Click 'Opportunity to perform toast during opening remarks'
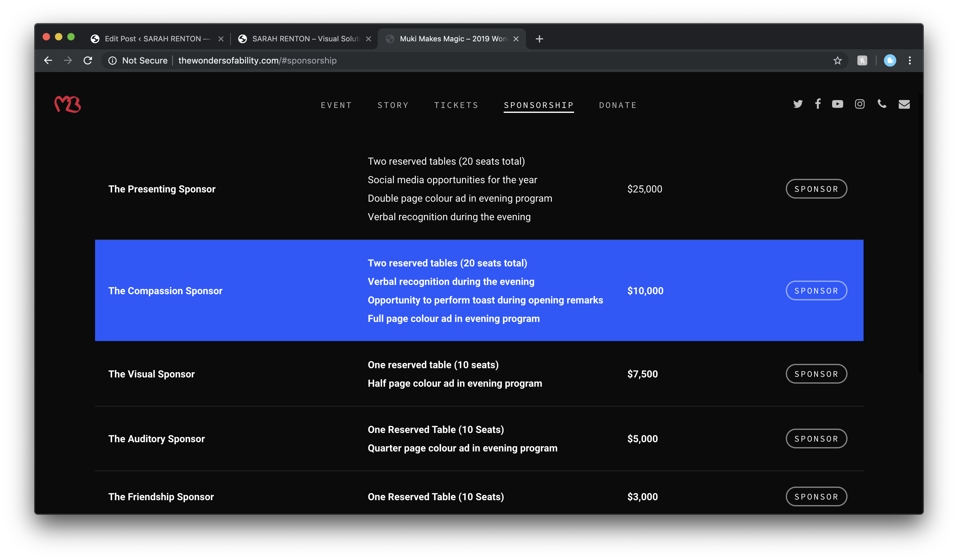 (x=485, y=300)
